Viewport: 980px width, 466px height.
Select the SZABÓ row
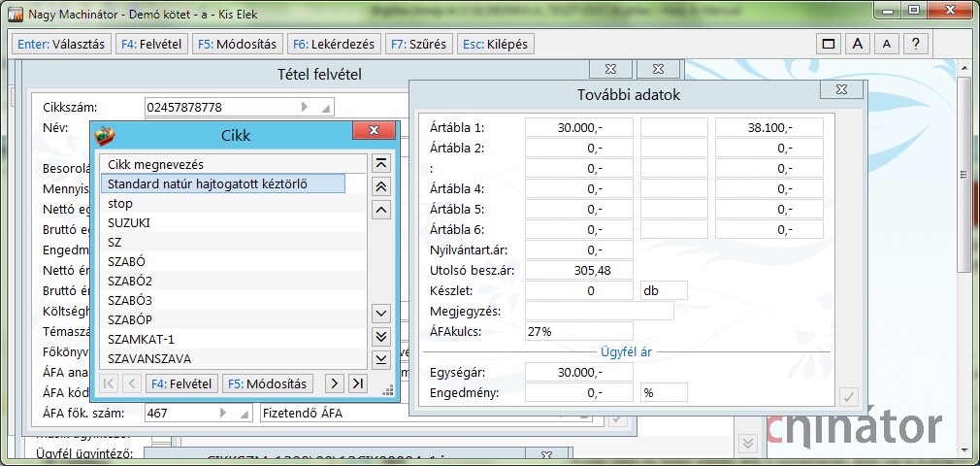click(233, 261)
